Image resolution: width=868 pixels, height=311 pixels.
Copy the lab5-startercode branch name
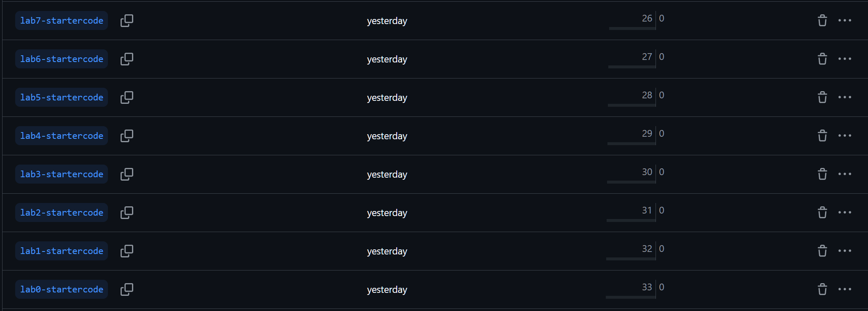tap(126, 97)
